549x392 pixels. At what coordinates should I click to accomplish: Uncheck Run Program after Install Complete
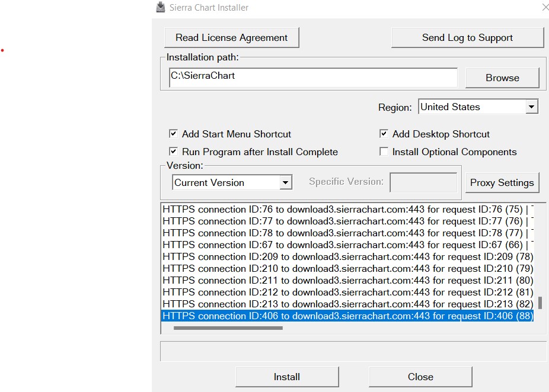point(173,152)
